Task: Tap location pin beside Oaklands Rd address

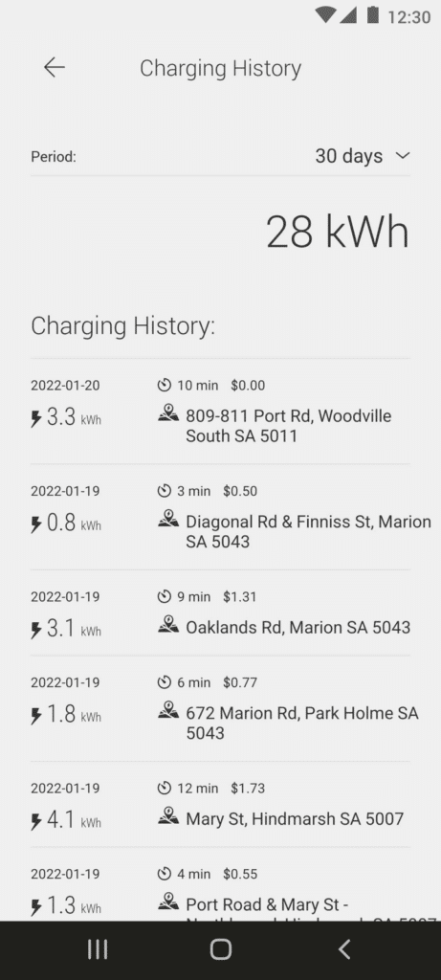Action: click(168, 624)
